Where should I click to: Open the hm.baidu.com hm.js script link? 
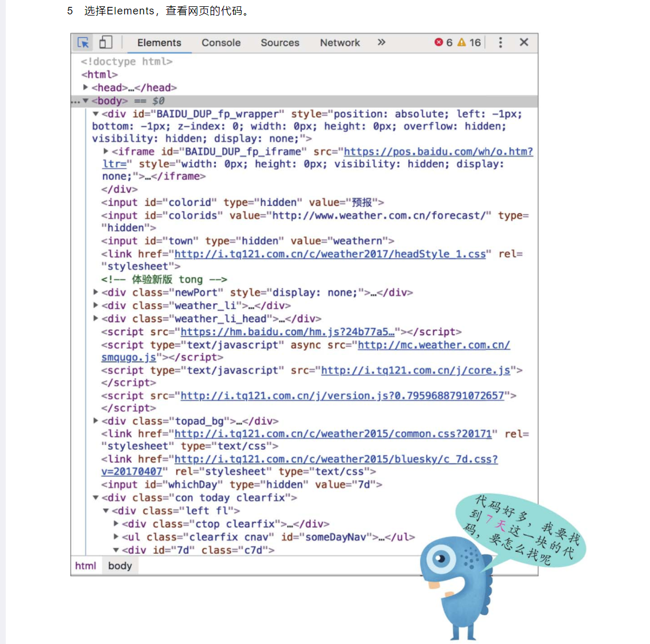(287, 332)
